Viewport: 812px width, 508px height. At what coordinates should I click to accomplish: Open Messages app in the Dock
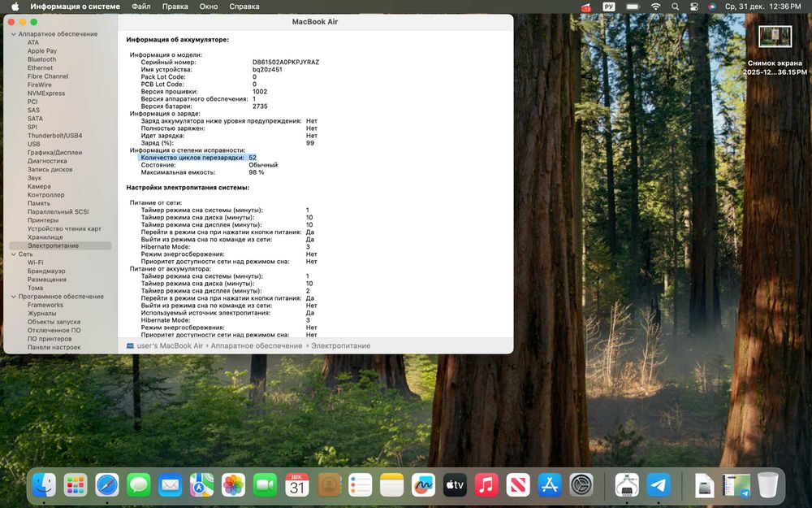(139, 485)
